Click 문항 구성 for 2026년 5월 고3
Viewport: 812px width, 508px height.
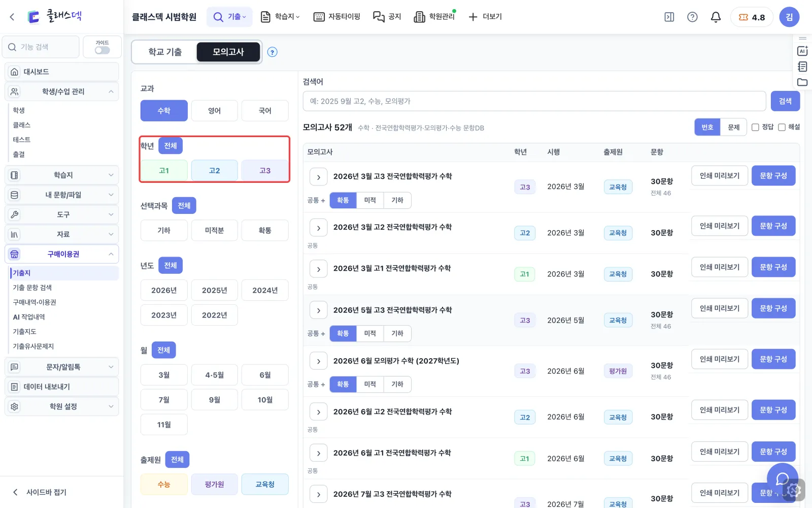point(773,308)
